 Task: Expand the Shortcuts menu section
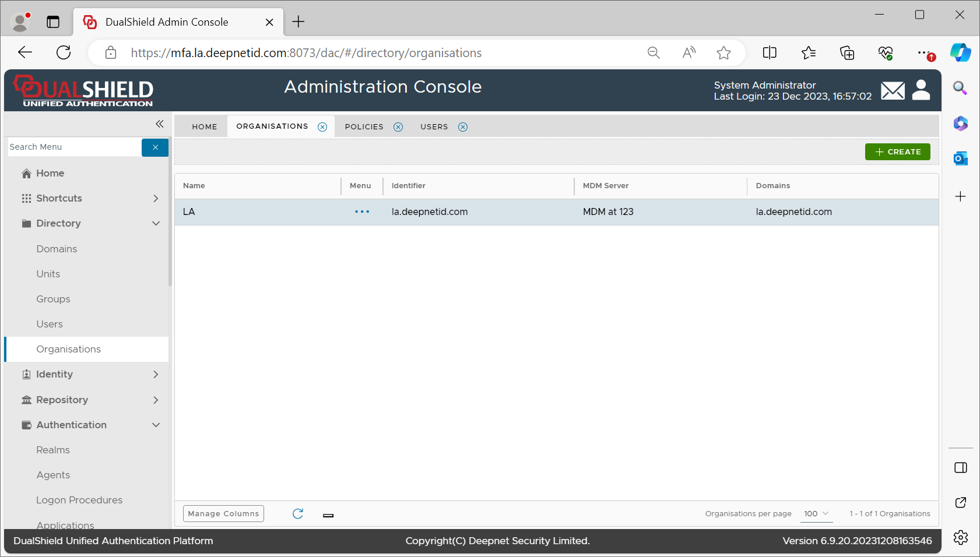coord(156,199)
